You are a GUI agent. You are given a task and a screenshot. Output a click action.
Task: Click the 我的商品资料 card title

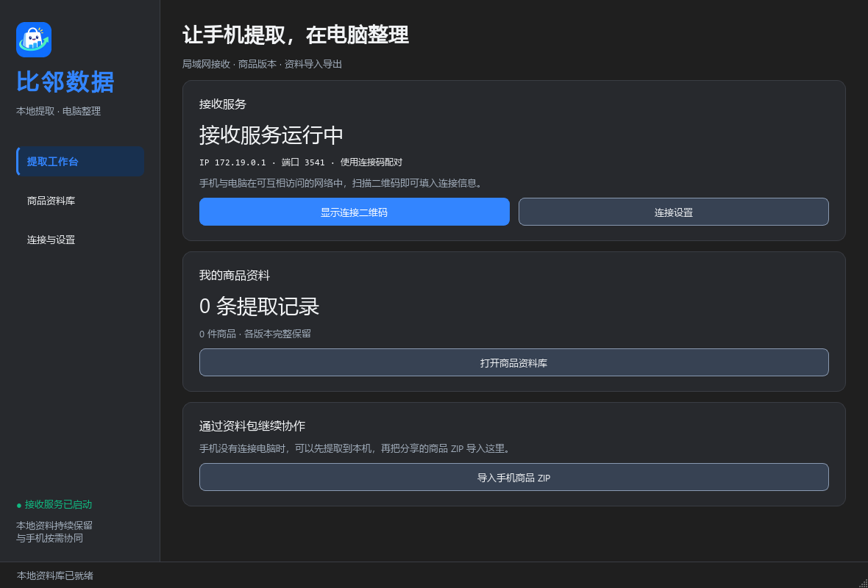[235, 276]
